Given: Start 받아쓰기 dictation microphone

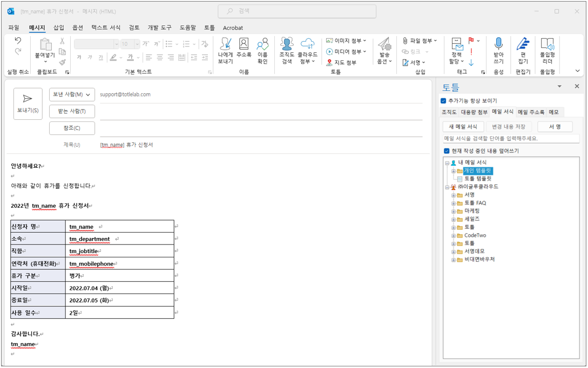Looking at the screenshot, I should (x=498, y=51).
